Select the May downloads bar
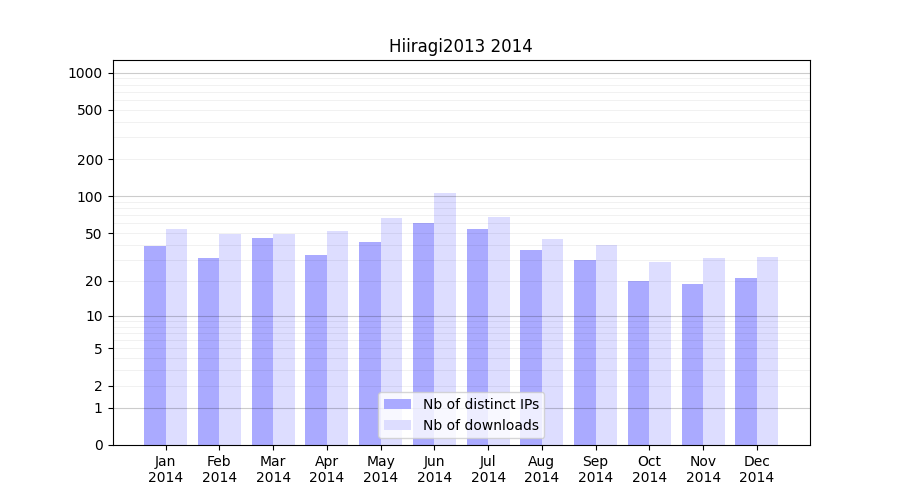The width and height of the screenshot is (900, 500). [x=391, y=330]
